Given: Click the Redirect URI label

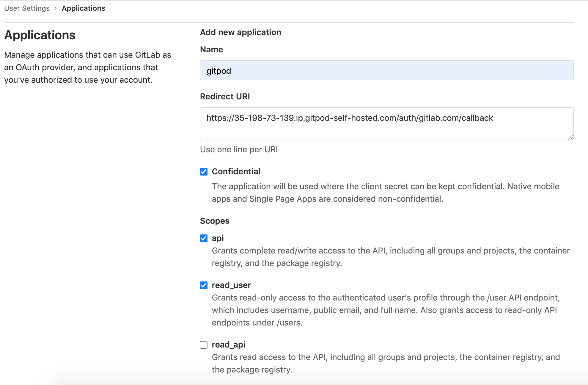Looking at the screenshot, I should click(x=225, y=96).
